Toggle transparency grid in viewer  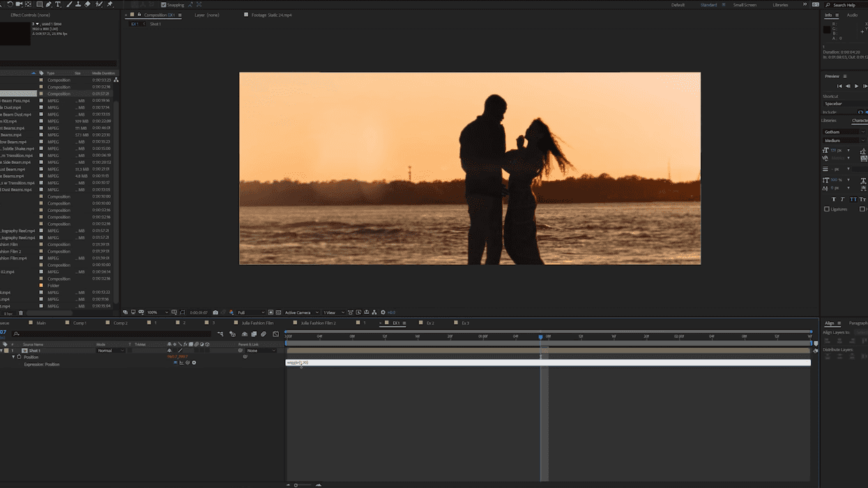point(278,312)
